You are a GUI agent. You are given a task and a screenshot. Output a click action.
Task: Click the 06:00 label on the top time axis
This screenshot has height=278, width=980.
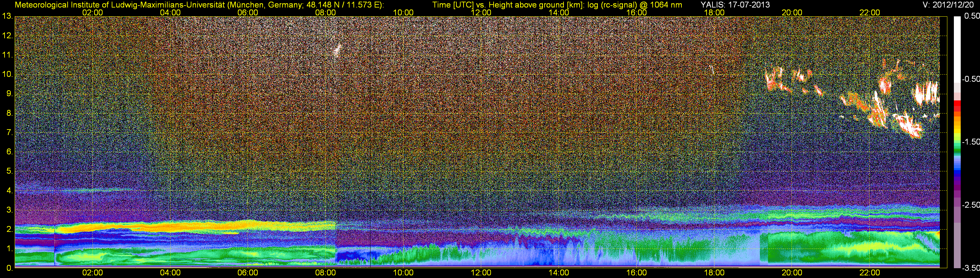(248, 12)
